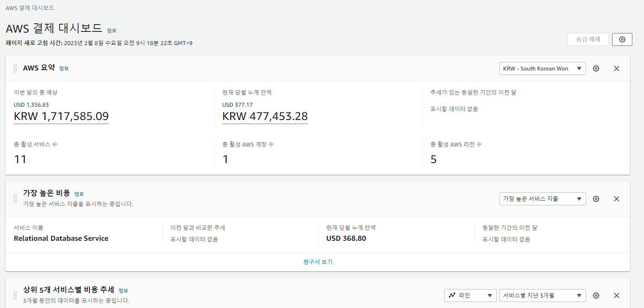Image resolution: width=644 pixels, height=308 pixels.
Task: Click 정보 link next to AWS 결제 대시보드 title
Action: point(111,31)
